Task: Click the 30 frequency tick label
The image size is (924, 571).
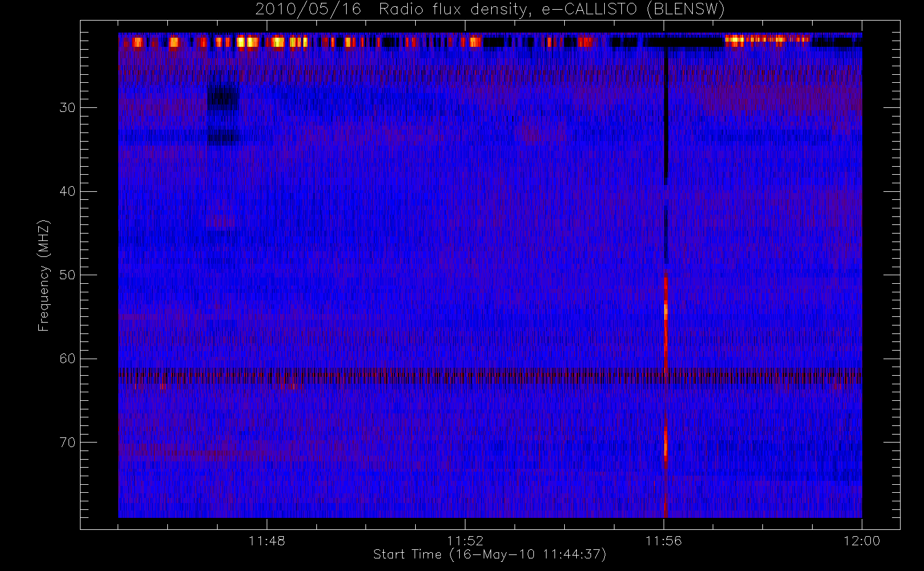Action: point(67,107)
